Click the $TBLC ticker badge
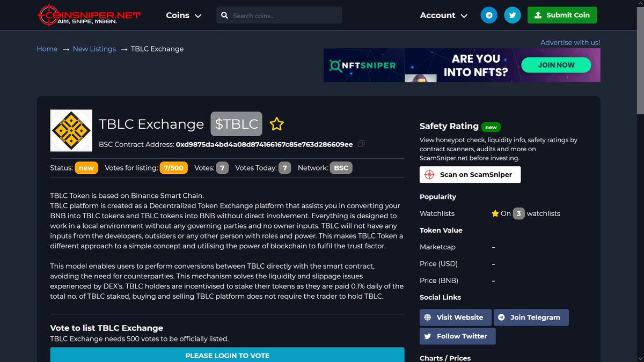The height and width of the screenshot is (362, 644). 236,124
